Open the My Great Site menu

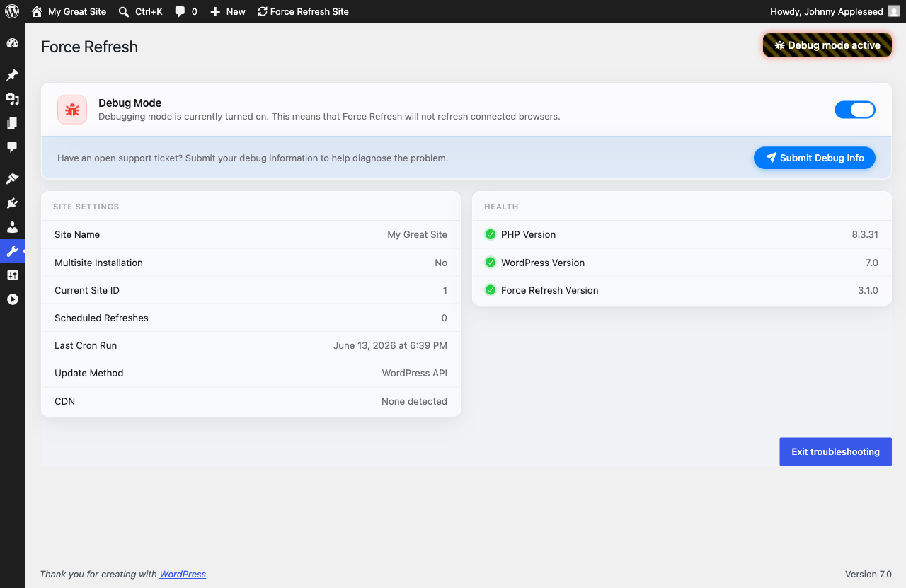click(69, 11)
